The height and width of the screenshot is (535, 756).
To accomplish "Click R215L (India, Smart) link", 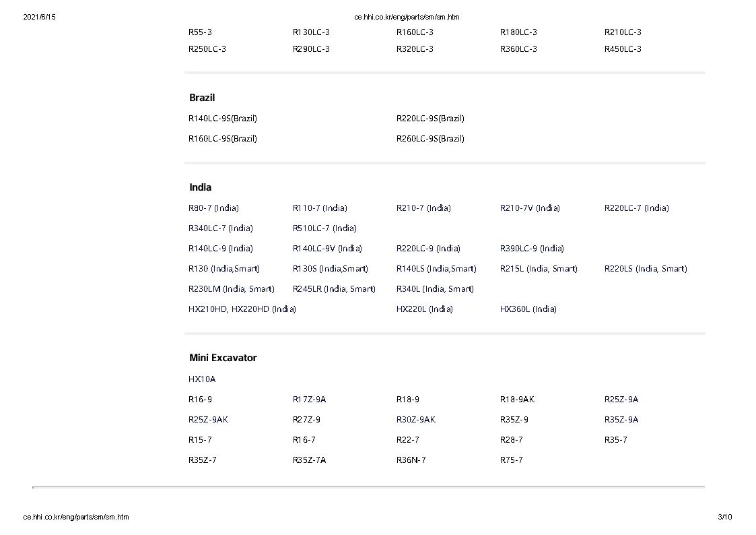I will [539, 270].
